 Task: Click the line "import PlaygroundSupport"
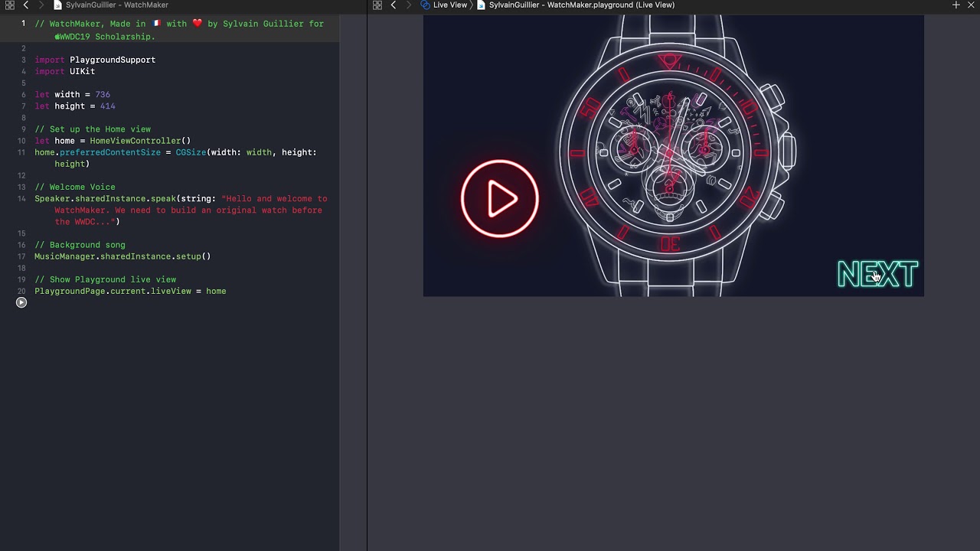coord(95,60)
